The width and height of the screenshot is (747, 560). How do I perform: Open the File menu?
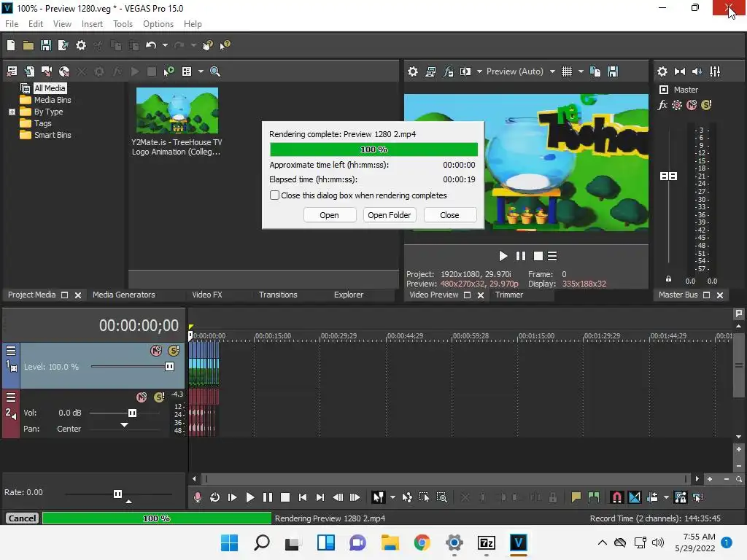12,24
